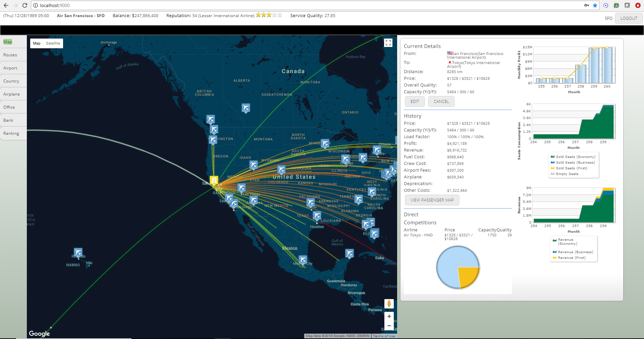Click the key icon in the address bar
Screen dimensions: 644x339
point(586,5)
